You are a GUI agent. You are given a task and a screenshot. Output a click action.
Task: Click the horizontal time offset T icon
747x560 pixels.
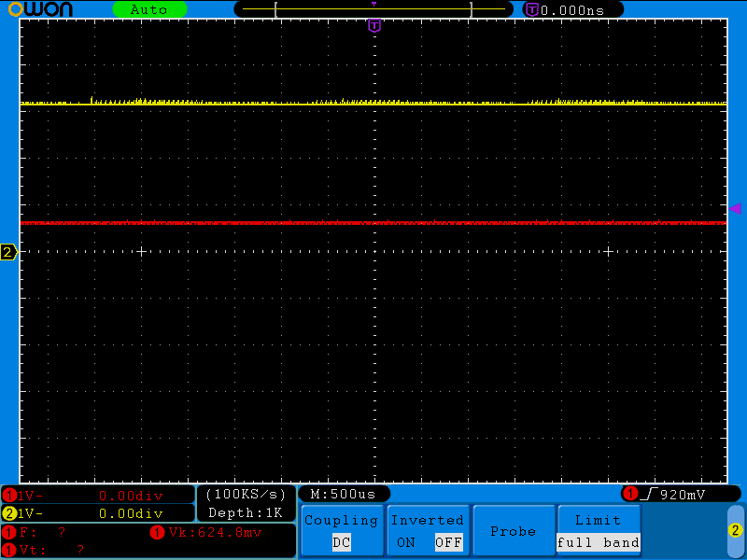pos(532,9)
